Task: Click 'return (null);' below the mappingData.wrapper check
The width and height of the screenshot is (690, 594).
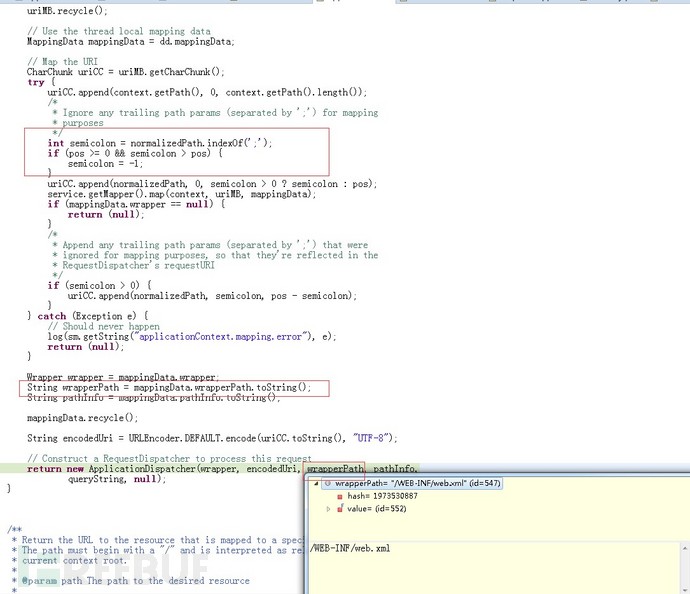Action: tap(106, 215)
